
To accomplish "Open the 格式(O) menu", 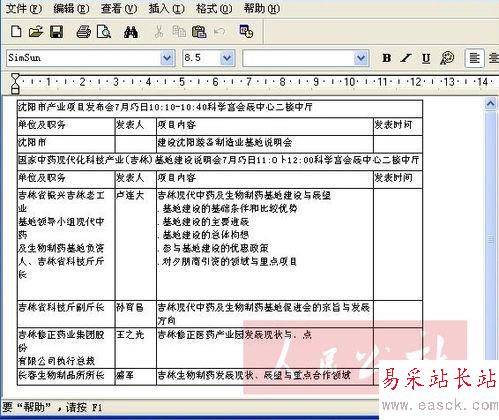I will click(x=214, y=8).
